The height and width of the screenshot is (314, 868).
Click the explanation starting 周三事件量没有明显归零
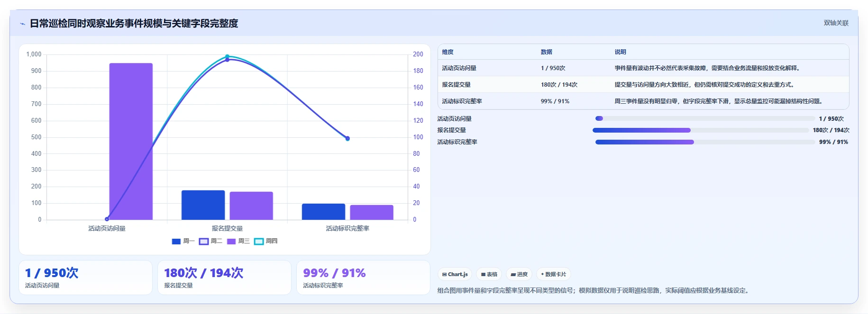click(720, 101)
